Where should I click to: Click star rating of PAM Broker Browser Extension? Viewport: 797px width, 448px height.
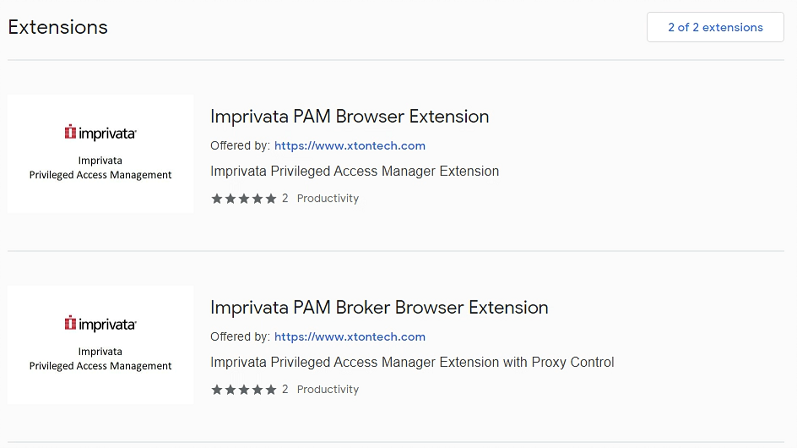pos(243,389)
